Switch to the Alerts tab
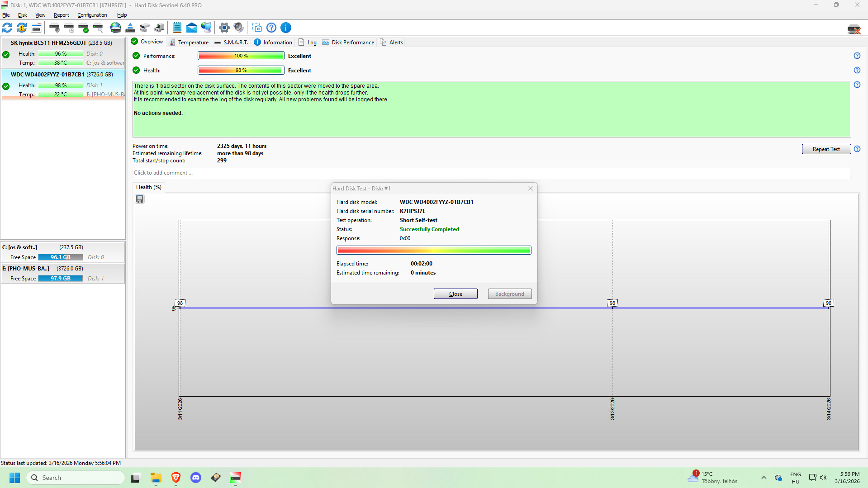 click(x=392, y=42)
